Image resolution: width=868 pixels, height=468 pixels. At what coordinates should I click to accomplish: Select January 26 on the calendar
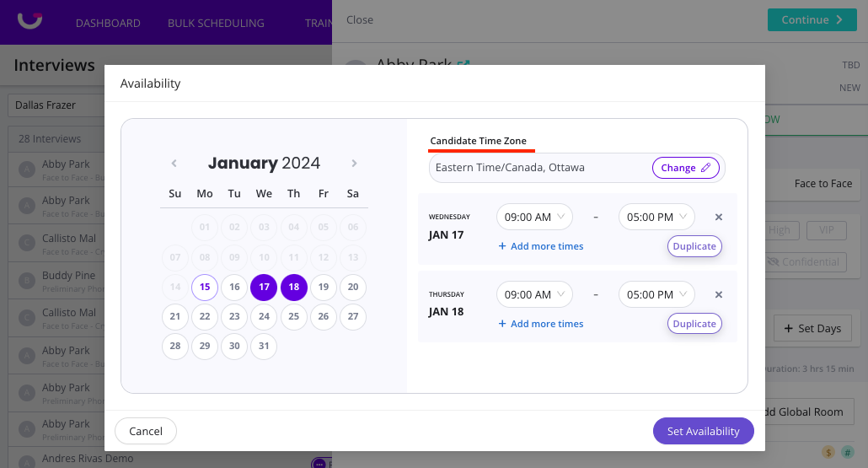click(x=324, y=316)
